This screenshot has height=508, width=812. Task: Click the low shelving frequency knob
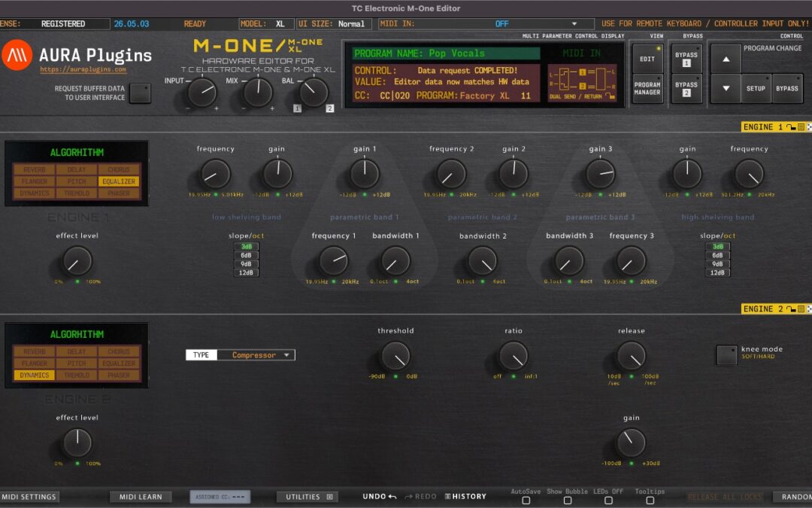[x=215, y=174]
